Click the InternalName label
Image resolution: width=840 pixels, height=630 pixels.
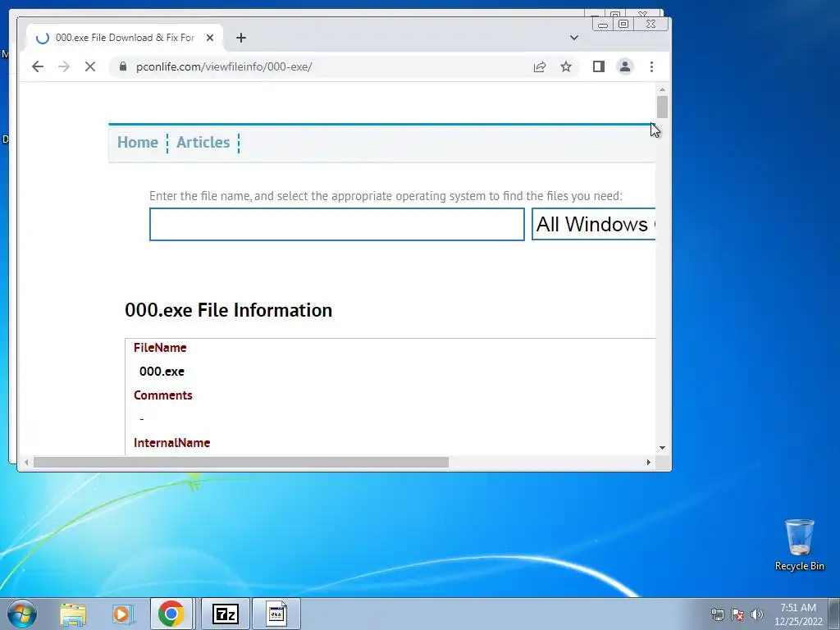click(x=171, y=442)
